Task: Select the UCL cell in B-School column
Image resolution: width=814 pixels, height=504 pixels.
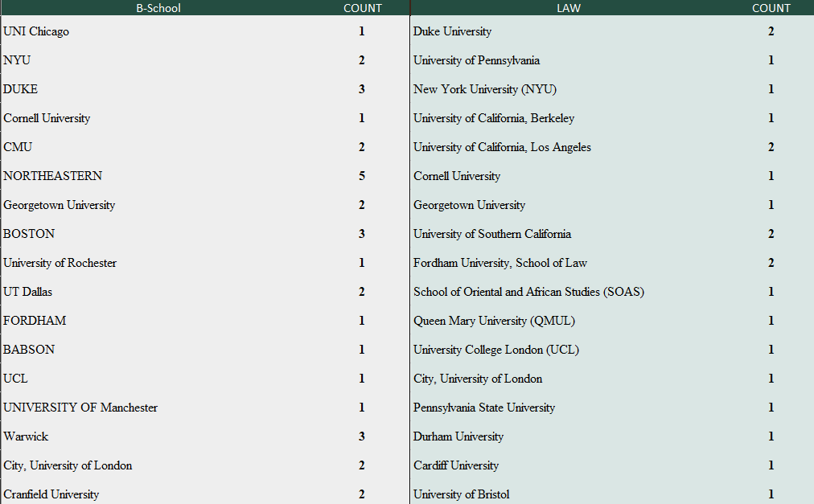Action: point(15,379)
